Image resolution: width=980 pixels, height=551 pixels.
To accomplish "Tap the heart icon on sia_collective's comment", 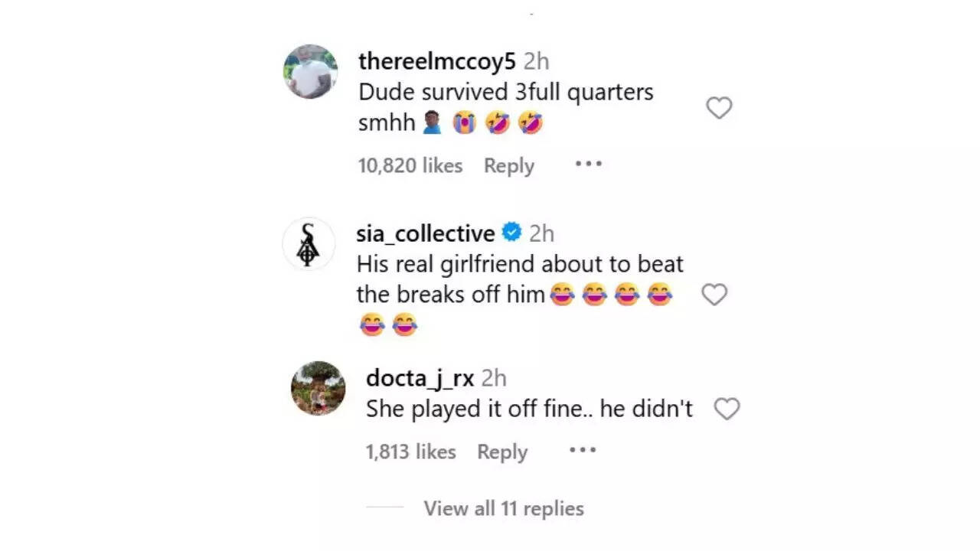I will tap(714, 295).
